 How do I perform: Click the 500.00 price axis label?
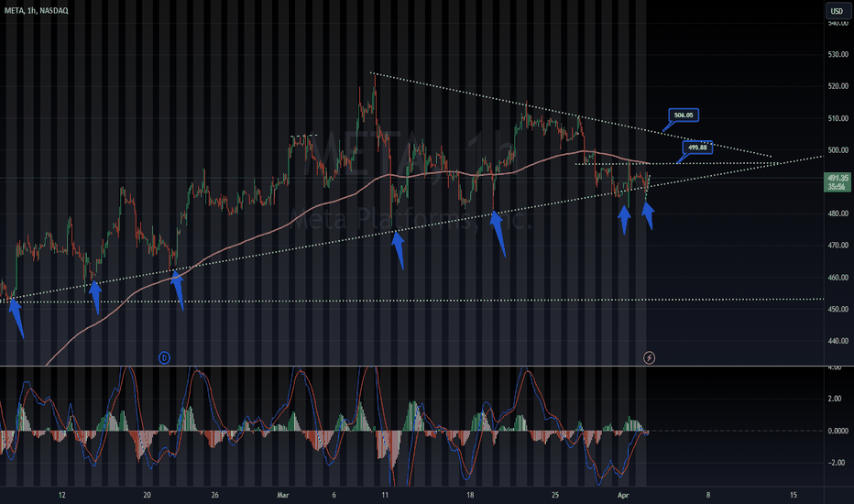pyautogui.click(x=838, y=150)
